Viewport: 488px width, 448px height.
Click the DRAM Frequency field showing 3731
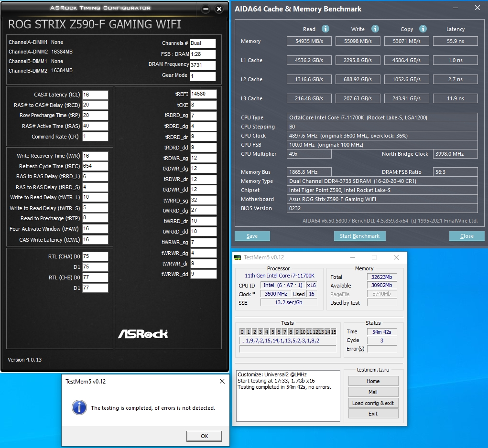click(203, 65)
